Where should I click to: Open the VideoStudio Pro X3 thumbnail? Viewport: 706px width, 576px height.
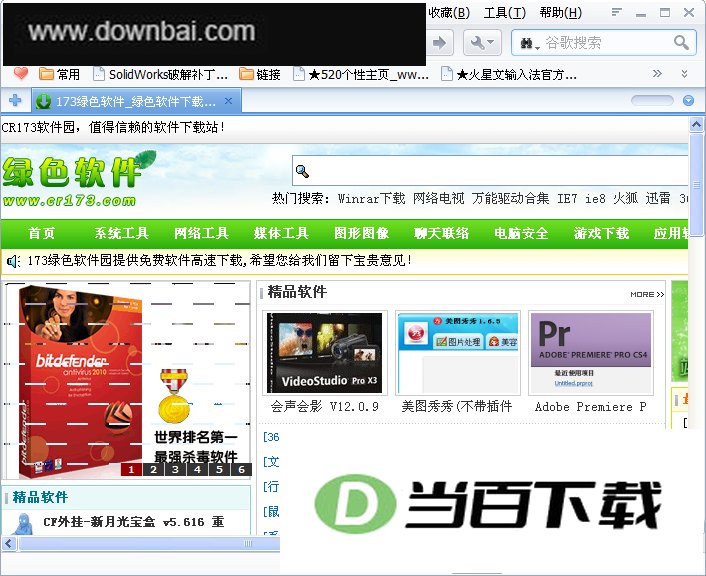pos(325,353)
